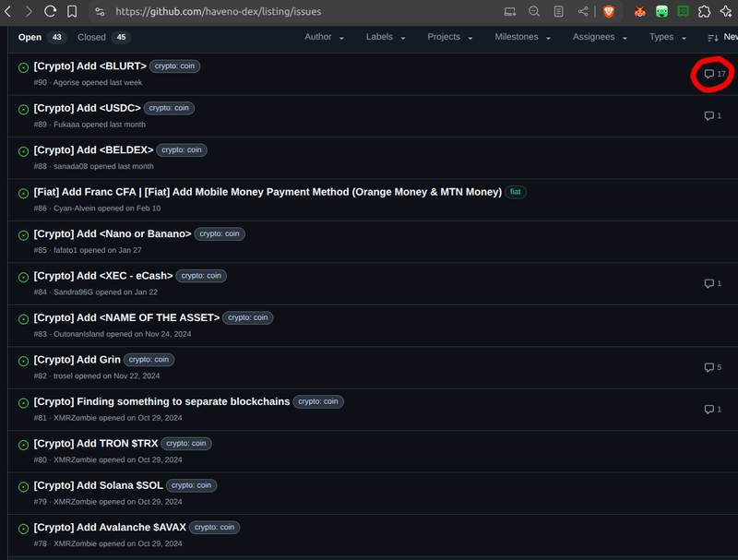Open issue Add <NAME OF THE ASSET>

pyautogui.click(x=126, y=317)
